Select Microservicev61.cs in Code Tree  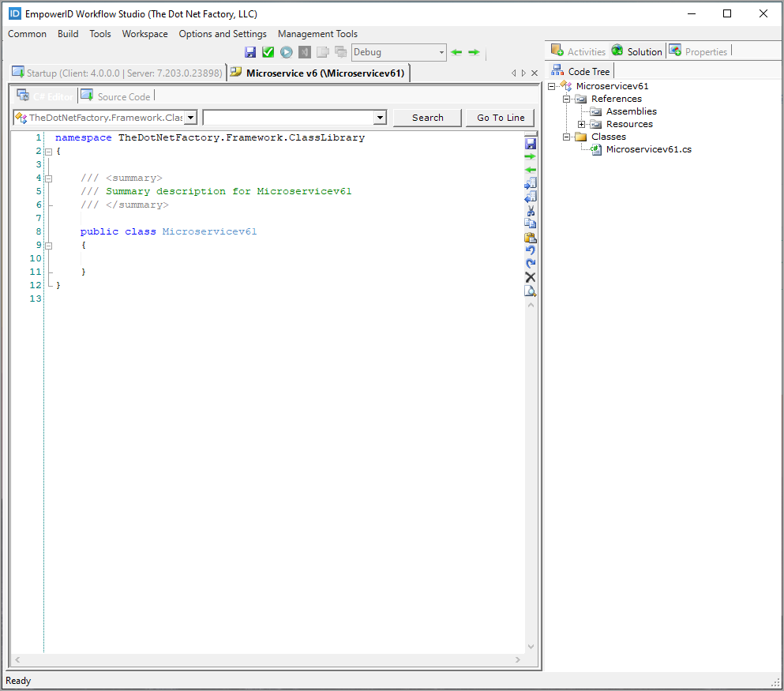click(648, 149)
